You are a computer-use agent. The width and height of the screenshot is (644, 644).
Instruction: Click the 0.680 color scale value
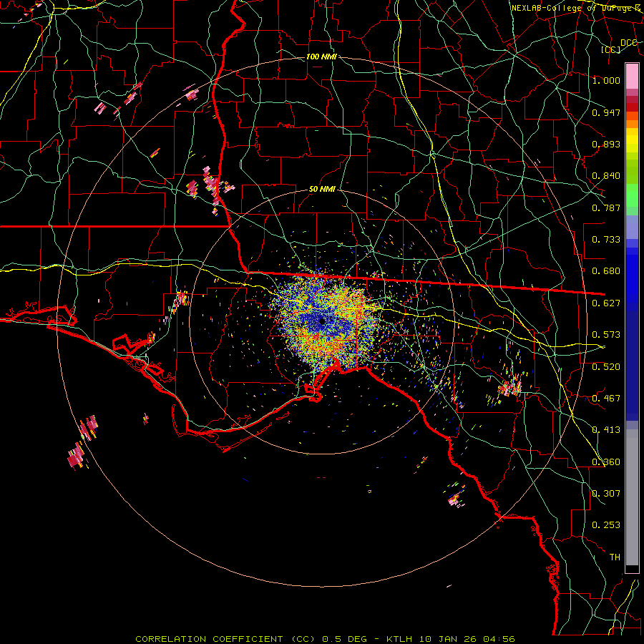click(x=606, y=271)
